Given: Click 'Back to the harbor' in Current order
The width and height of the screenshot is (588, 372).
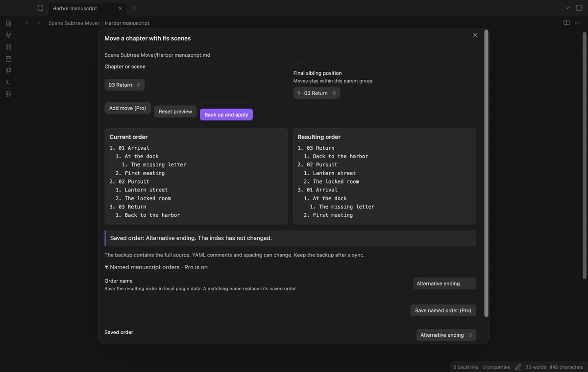Looking at the screenshot, I should [152, 215].
